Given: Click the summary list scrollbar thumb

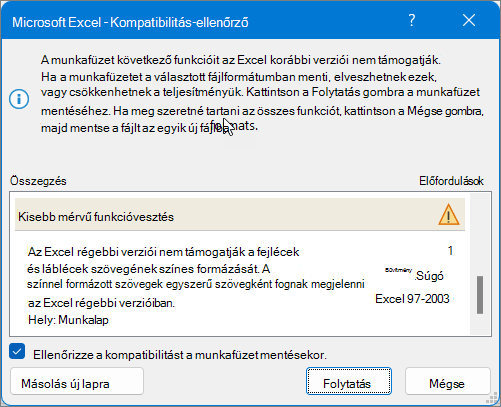Looking at the screenshot, I should pyautogui.click(x=480, y=295).
